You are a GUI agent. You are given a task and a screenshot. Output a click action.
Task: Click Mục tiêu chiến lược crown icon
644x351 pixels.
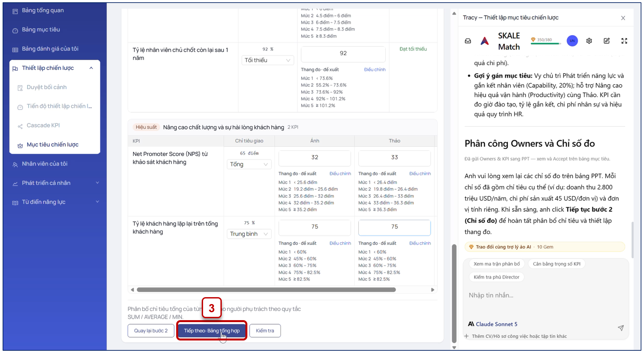[20, 146]
